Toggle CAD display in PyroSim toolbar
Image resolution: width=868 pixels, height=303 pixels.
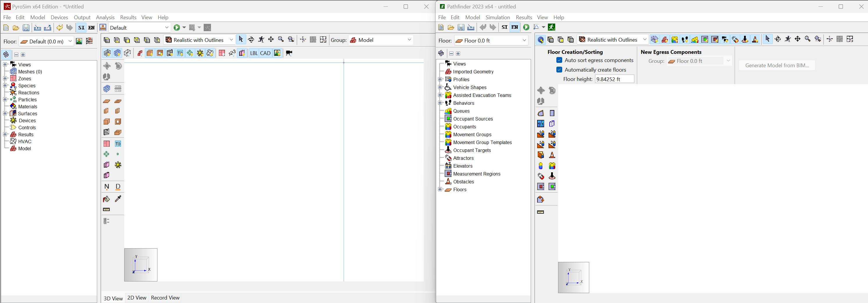265,53
